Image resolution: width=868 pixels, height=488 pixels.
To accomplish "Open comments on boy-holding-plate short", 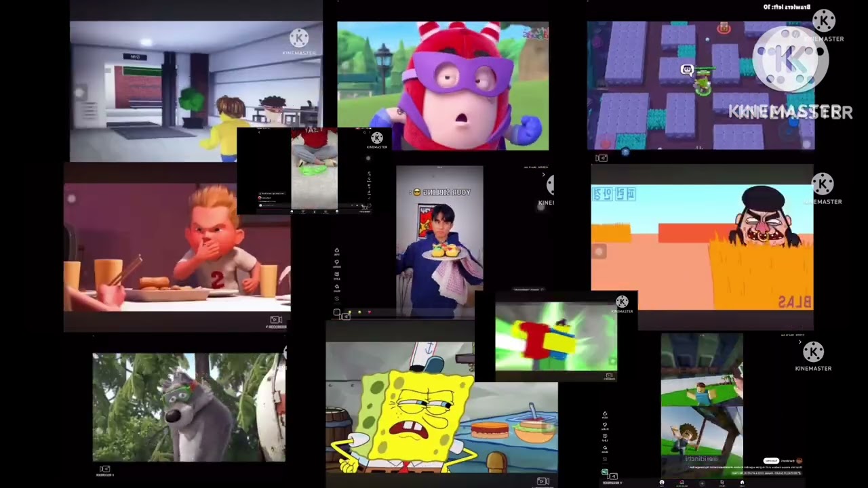I will pyautogui.click(x=337, y=276).
